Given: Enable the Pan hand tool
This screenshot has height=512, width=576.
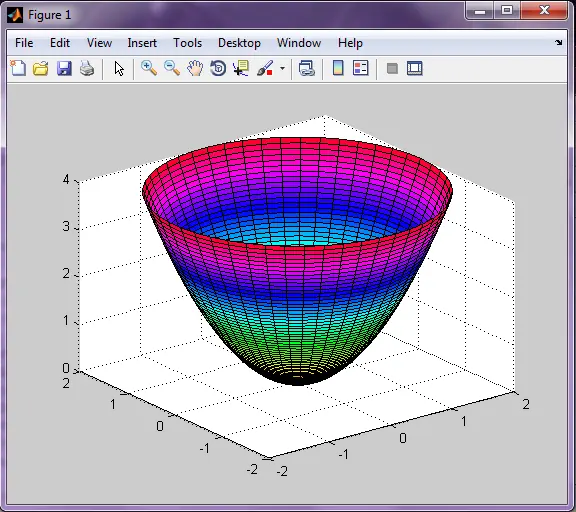Looking at the screenshot, I should [195, 68].
